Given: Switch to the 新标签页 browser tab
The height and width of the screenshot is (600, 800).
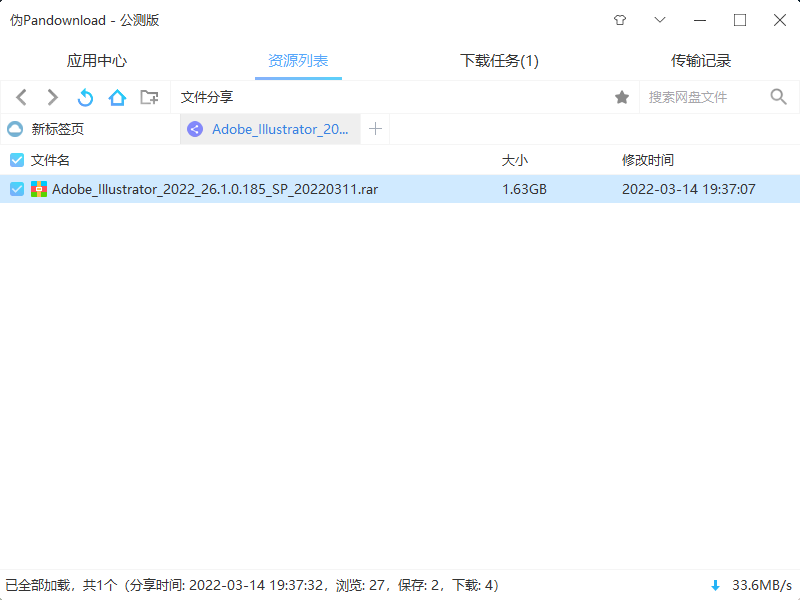Looking at the screenshot, I should (x=90, y=129).
